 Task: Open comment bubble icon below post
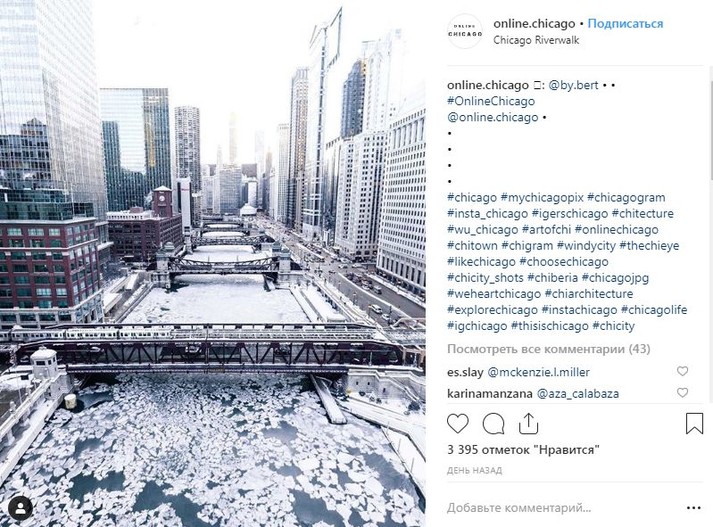click(493, 424)
